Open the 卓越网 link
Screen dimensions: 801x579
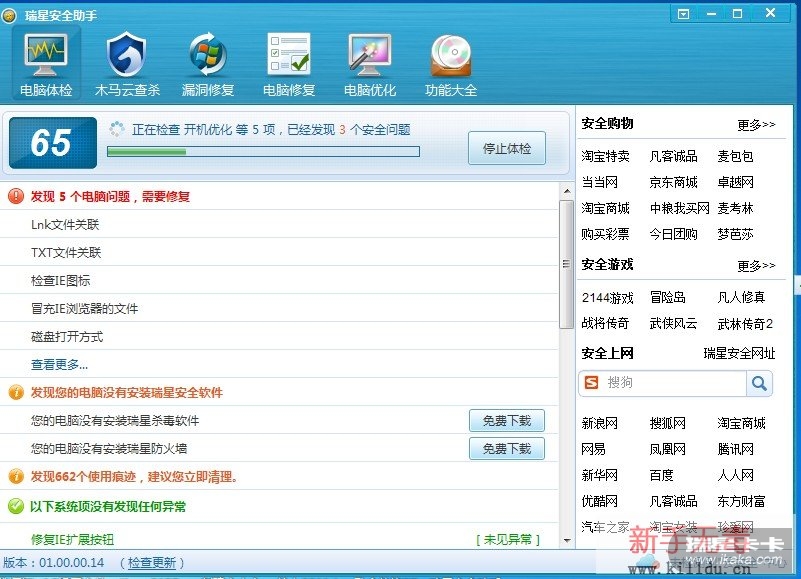click(x=735, y=182)
